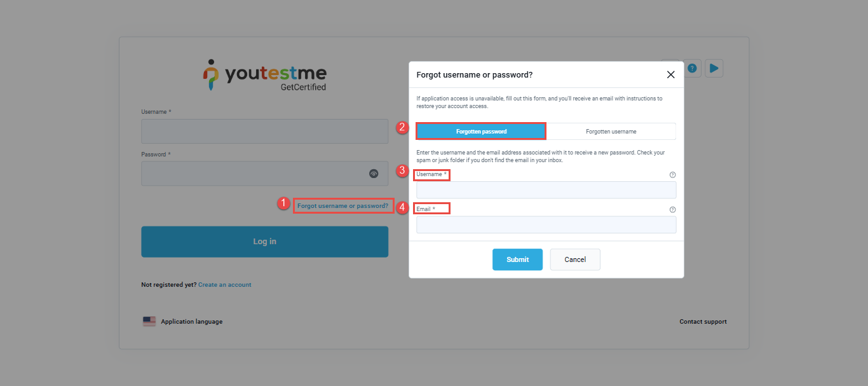Focus the login page Password field
This screenshot has height=386, width=868.
point(264,174)
